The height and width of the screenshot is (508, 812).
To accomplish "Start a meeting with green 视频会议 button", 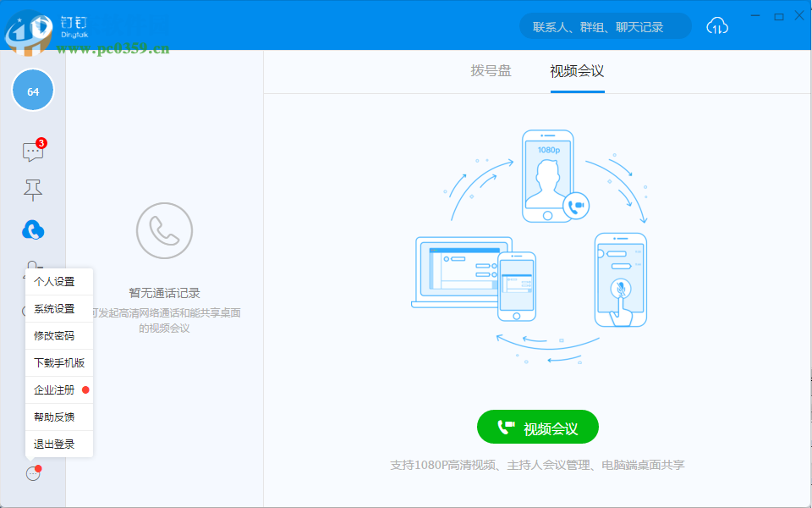I will pos(538,427).
